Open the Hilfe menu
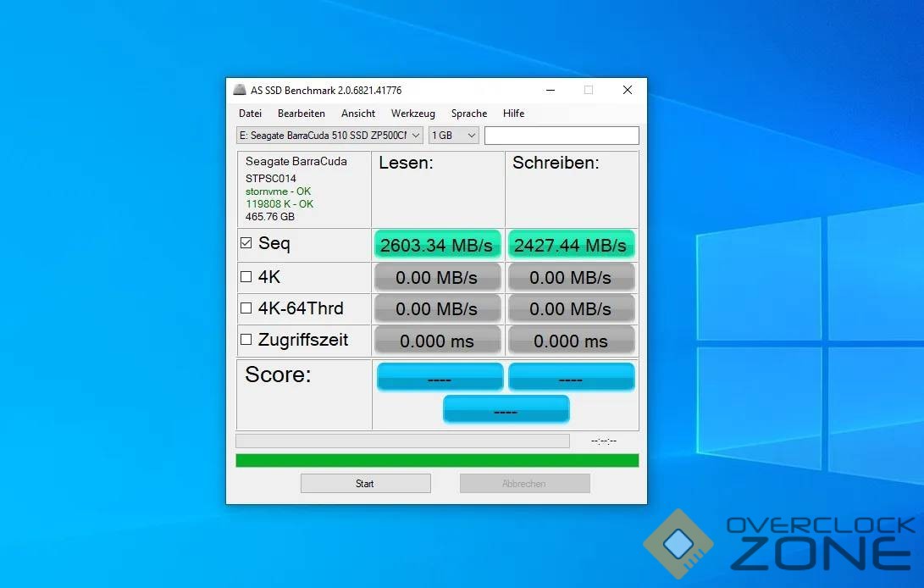Image resolution: width=924 pixels, height=588 pixels. [x=513, y=114]
